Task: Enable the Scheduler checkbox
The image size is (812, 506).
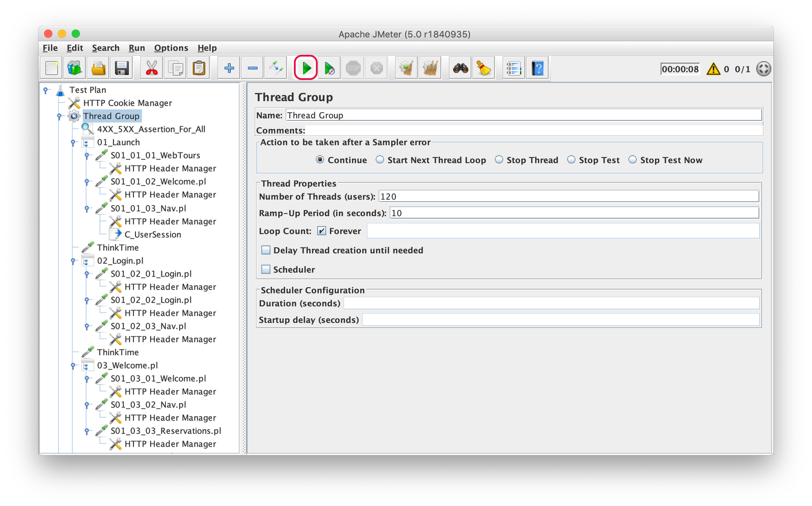Action: point(266,269)
